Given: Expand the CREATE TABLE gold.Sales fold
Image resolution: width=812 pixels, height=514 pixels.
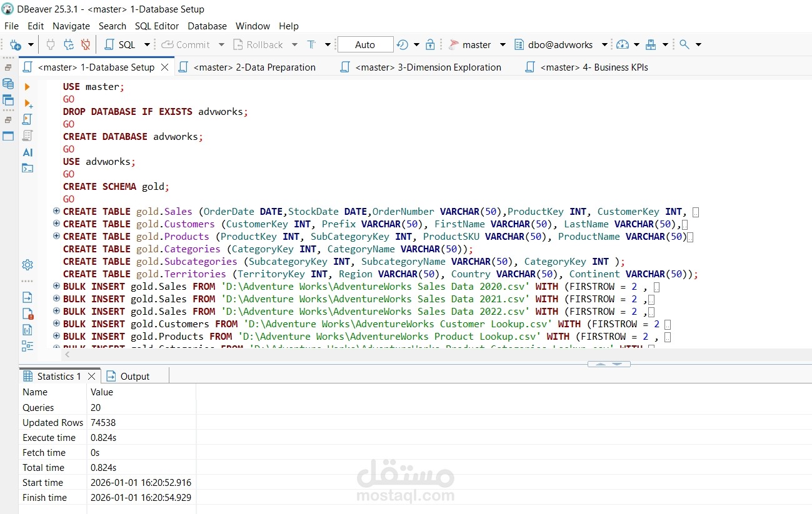Looking at the screenshot, I should click(x=56, y=211).
